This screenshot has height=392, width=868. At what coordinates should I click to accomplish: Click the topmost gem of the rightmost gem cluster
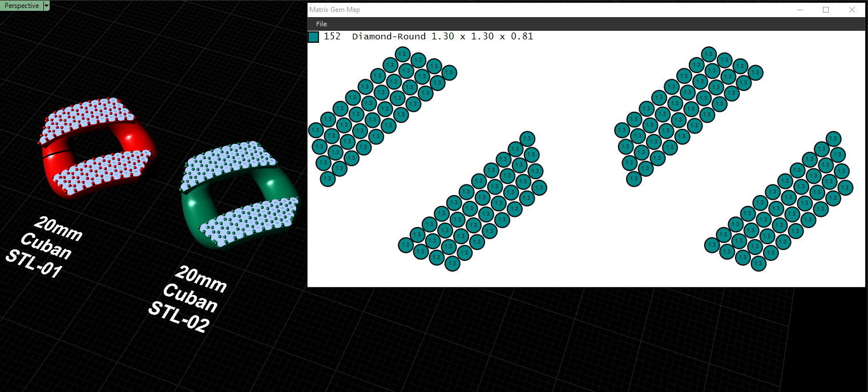coord(834,138)
